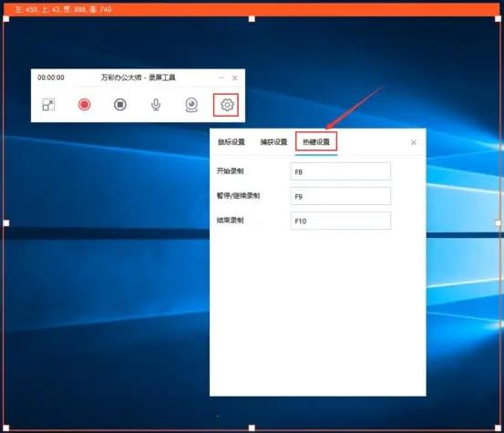Open settings via the gear icon
Screen dimensions: 504x433
tap(227, 105)
